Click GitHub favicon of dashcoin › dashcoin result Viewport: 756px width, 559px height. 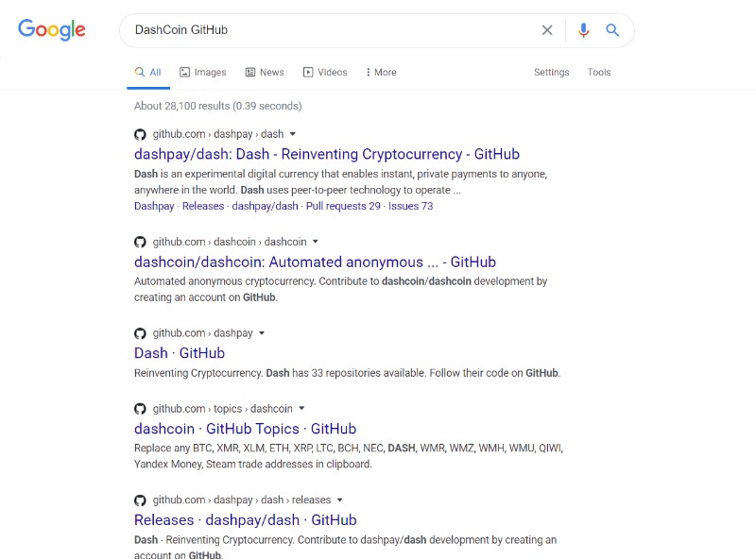(x=140, y=242)
